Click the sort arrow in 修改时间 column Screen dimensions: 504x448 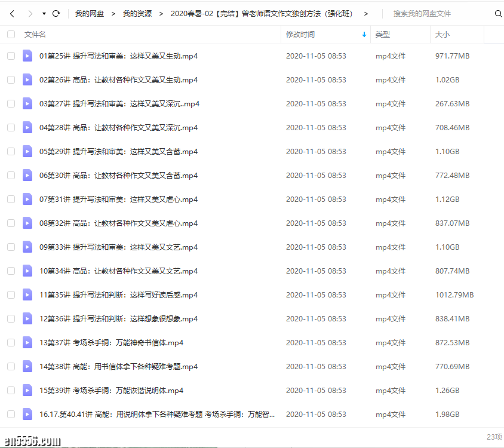coord(364,35)
